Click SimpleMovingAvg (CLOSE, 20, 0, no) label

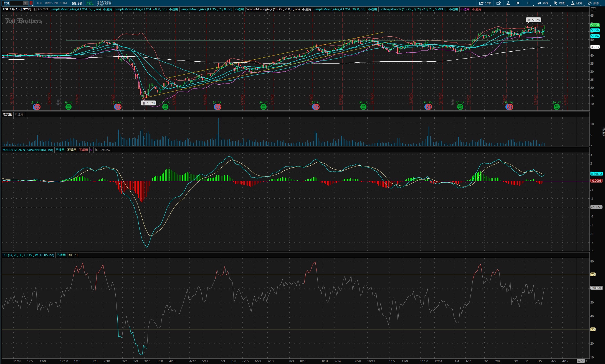pos(206,9)
